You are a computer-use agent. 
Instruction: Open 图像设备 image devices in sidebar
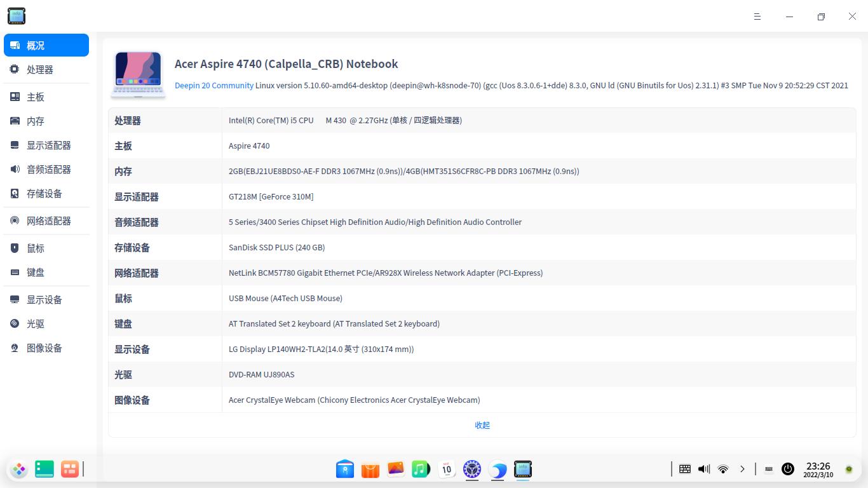[x=46, y=348]
